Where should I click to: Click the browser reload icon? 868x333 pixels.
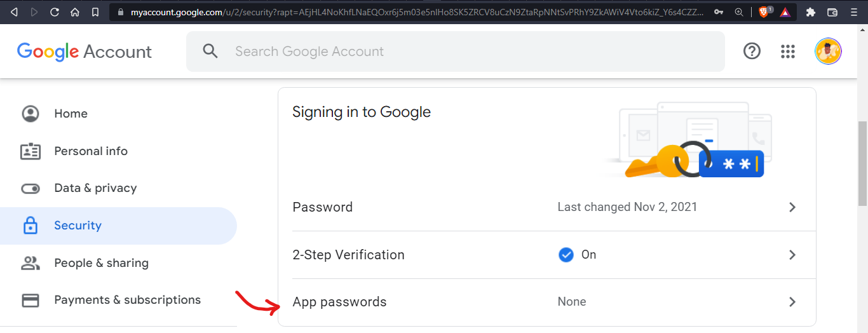(x=55, y=12)
